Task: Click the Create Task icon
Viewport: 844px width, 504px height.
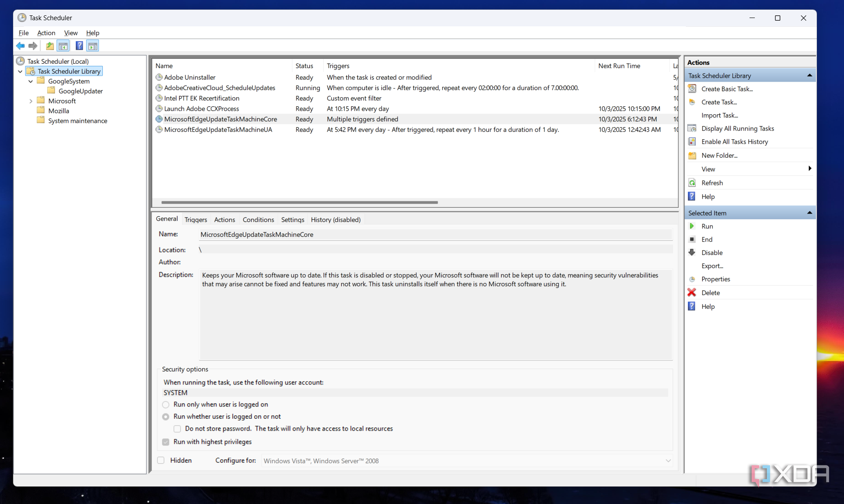Action: pyautogui.click(x=692, y=102)
